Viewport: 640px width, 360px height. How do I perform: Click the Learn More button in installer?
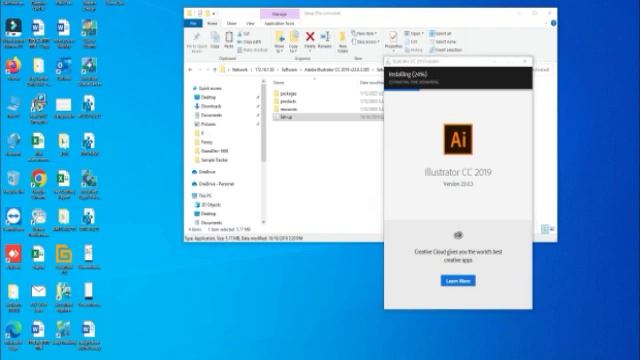tap(458, 281)
